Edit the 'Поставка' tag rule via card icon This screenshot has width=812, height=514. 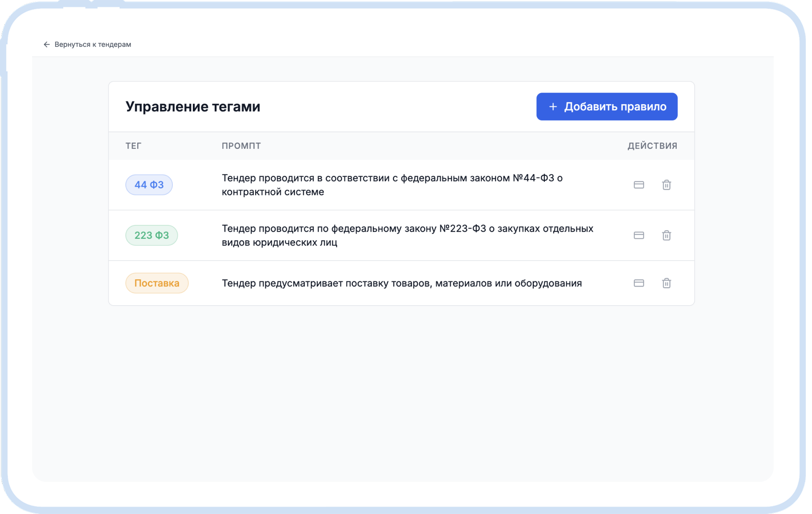coord(639,283)
